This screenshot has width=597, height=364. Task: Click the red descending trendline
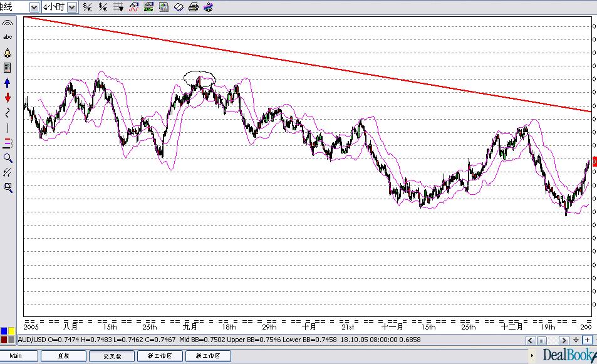click(308, 63)
